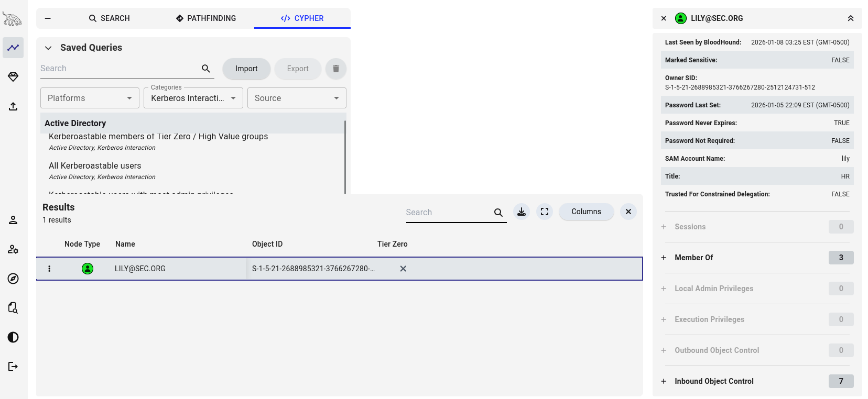
Task: Collapse the Saved Queries section
Action: (x=48, y=48)
